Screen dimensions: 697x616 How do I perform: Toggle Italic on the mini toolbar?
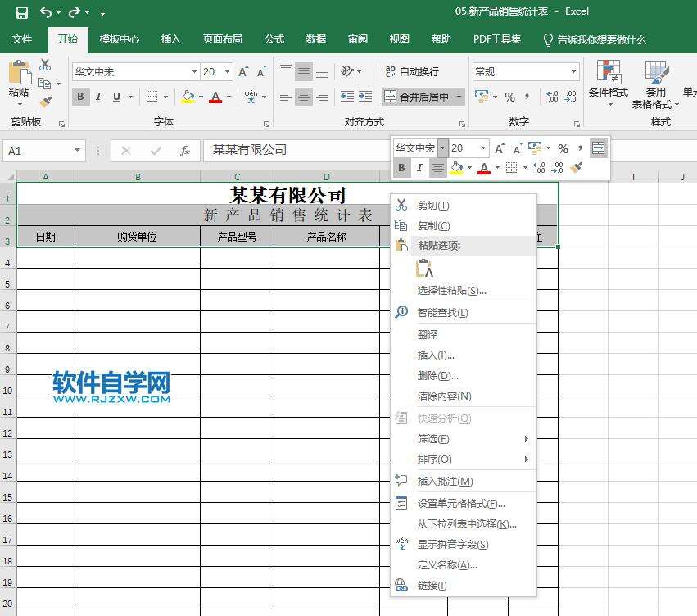pyautogui.click(x=419, y=168)
